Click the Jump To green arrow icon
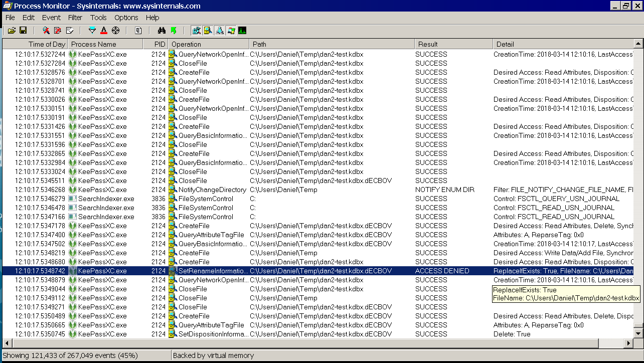Viewport: 644px width, 363px height. tap(173, 30)
